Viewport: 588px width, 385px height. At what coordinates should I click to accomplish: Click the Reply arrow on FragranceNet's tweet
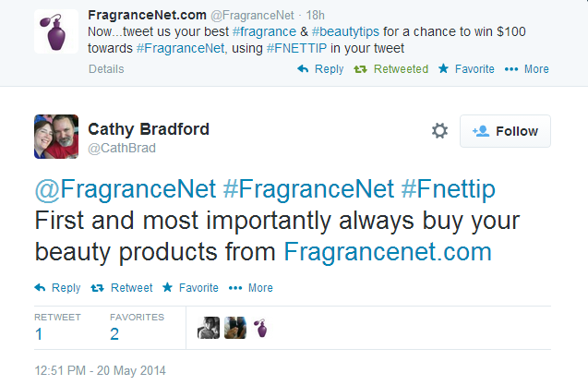[320, 69]
